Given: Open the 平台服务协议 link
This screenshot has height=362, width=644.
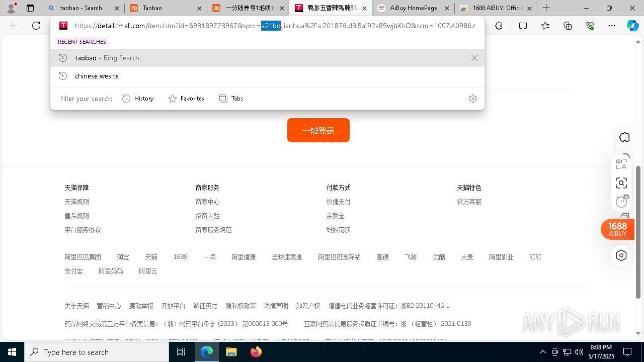Looking at the screenshot, I should click(x=83, y=230).
